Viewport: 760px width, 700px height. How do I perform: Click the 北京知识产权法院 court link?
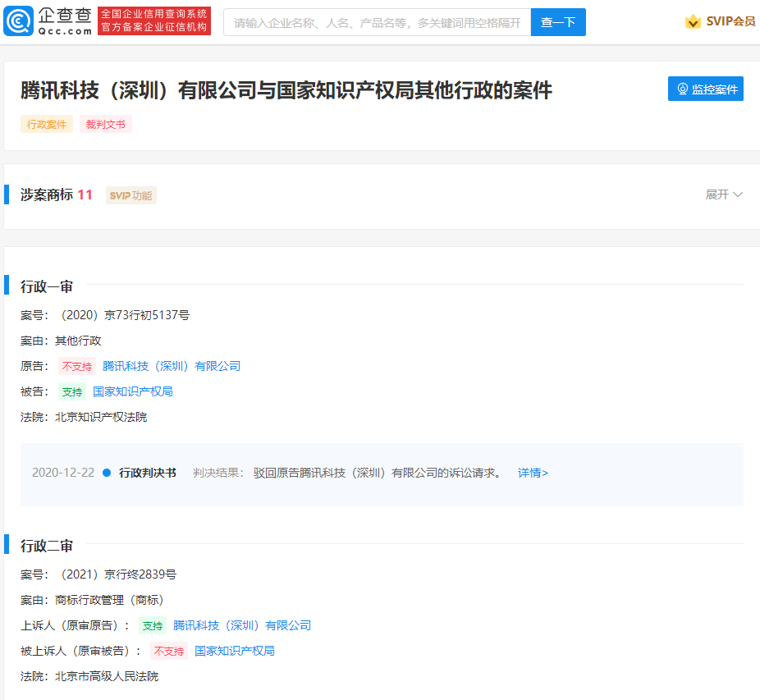coord(102,417)
